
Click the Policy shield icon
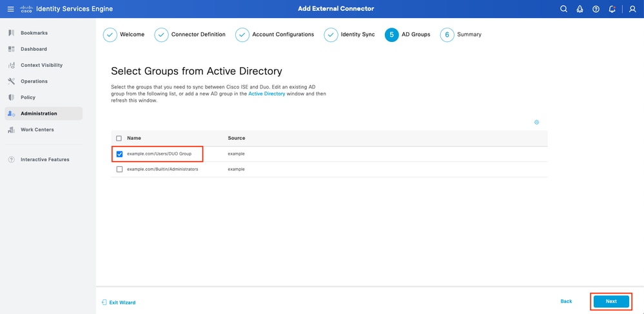coord(12,97)
